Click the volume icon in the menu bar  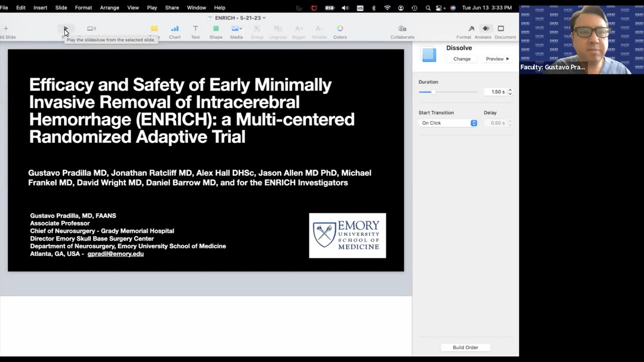(x=345, y=8)
